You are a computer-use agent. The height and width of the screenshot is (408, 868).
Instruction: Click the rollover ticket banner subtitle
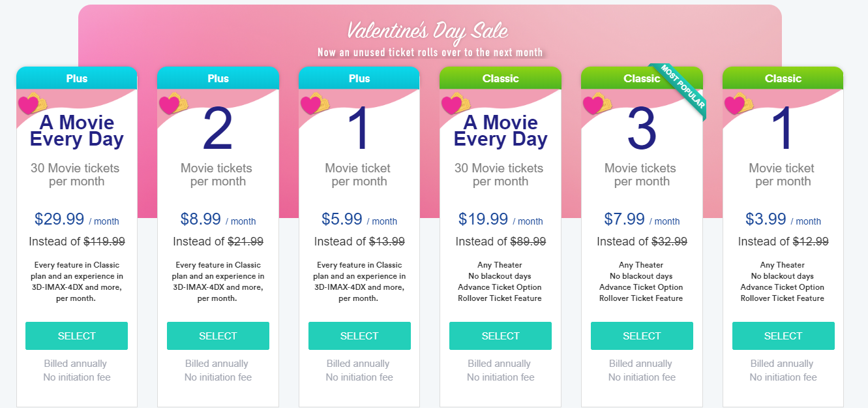point(430,52)
